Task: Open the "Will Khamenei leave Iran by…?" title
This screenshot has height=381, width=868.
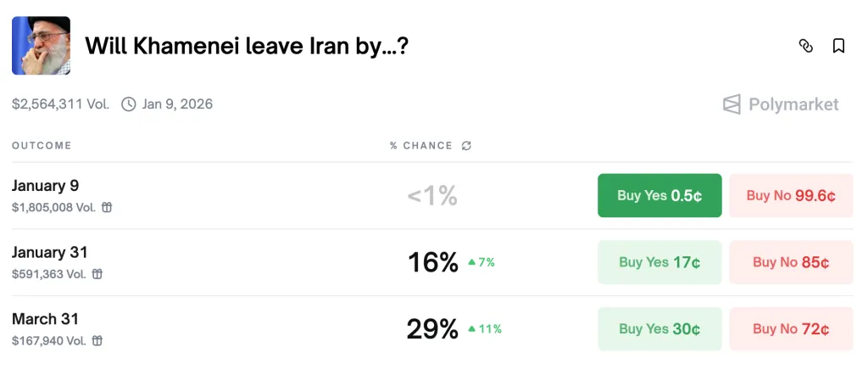Action: click(248, 46)
